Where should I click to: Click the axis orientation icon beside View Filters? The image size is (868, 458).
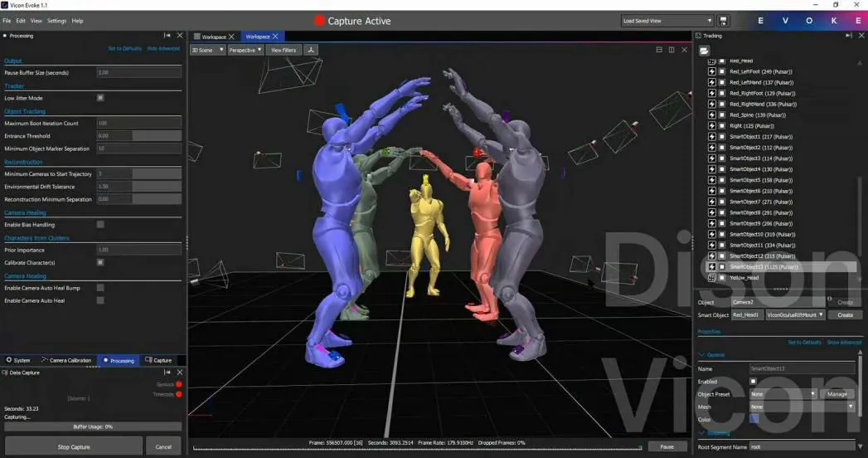tap(311, 50)
